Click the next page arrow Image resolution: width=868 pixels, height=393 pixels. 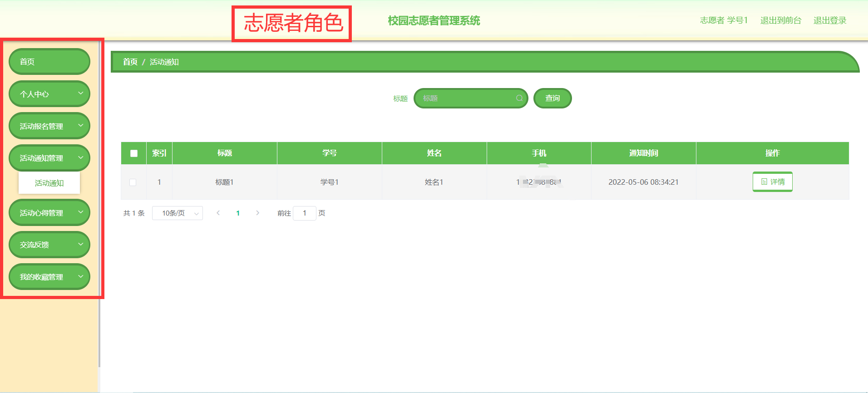[258, 213]
